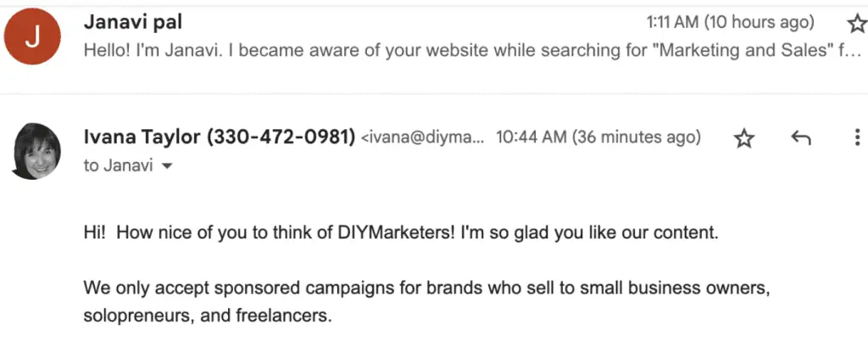Click the truncated ivana@diyma email address
Image resolution: width=868 pixels, height=353 pixels.
click(422, 137)
